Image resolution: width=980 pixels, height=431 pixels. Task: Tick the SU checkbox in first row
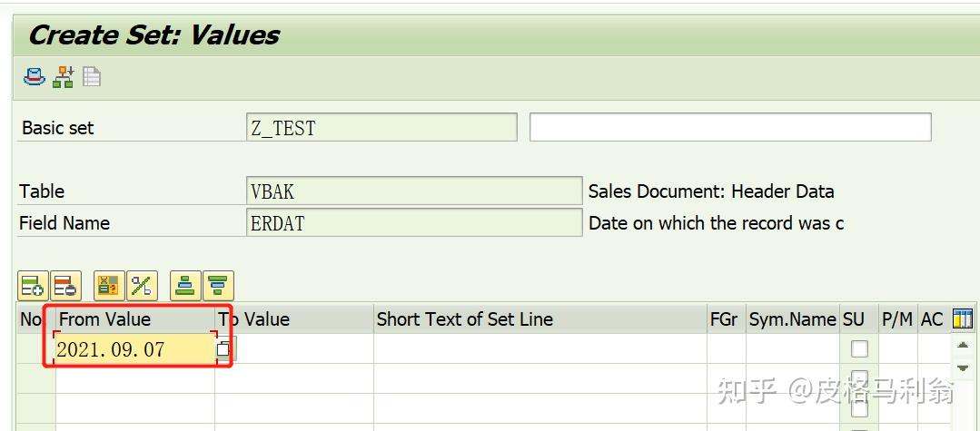(x=858, y=348)
